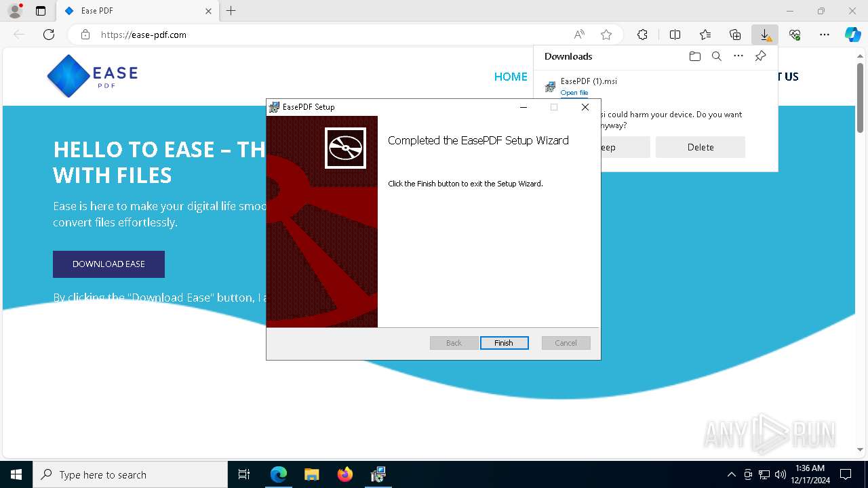Viewport: 868px width, 488px height.
Task: Click Finish in the Setup Wizard
Action: [x=504, y=343]
